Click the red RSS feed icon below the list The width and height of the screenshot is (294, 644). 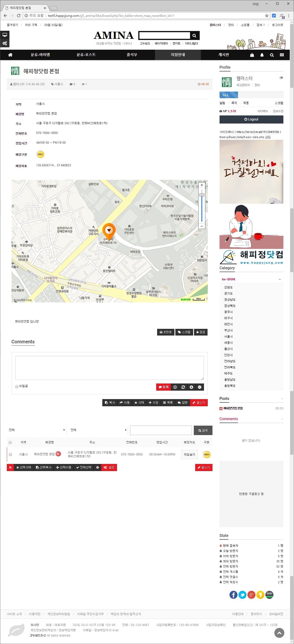point(10,467)
